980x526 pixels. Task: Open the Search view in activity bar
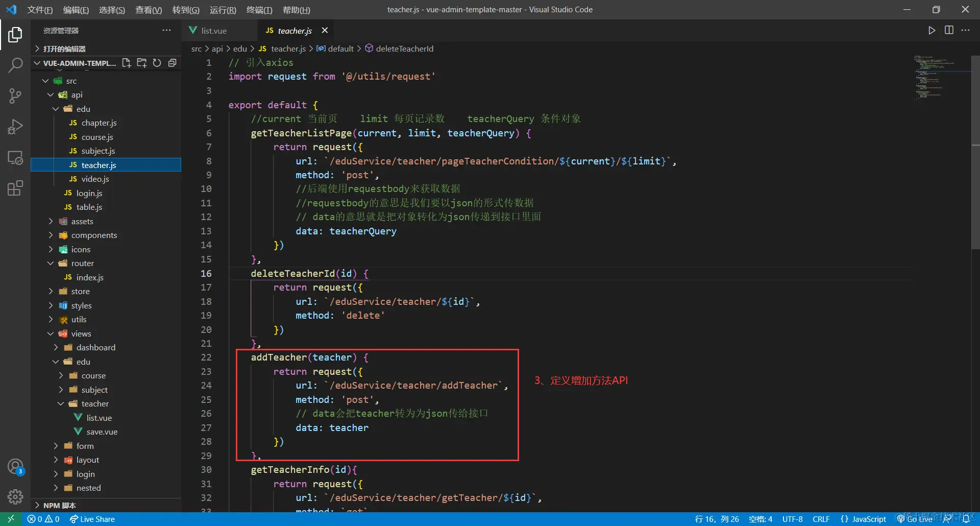pyautogui.click(x=15, y=65)
